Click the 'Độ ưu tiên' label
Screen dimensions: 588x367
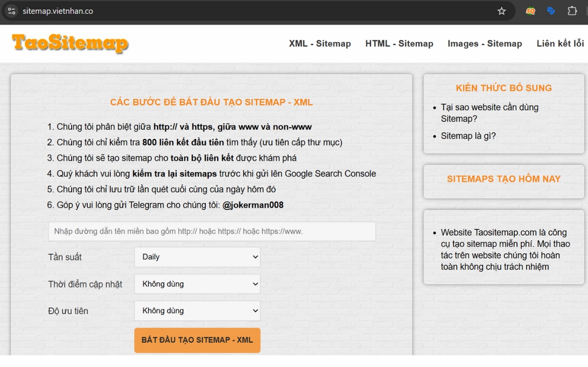tap(68, 311)
